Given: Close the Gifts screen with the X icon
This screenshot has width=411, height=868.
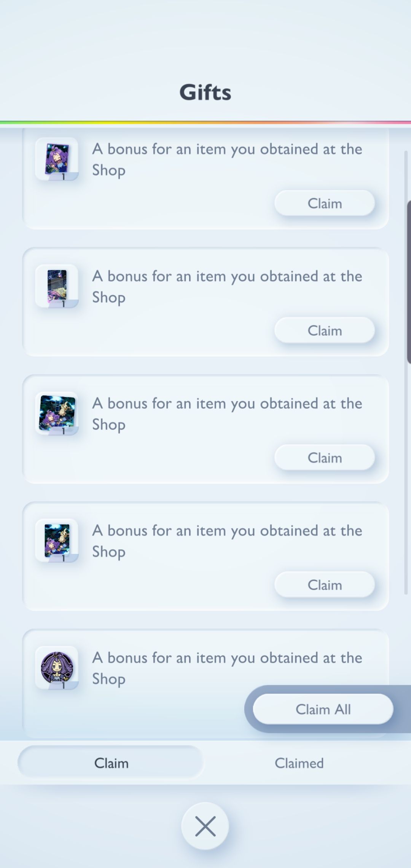Looking at the screenshot, I should click(x=205, y=826).
